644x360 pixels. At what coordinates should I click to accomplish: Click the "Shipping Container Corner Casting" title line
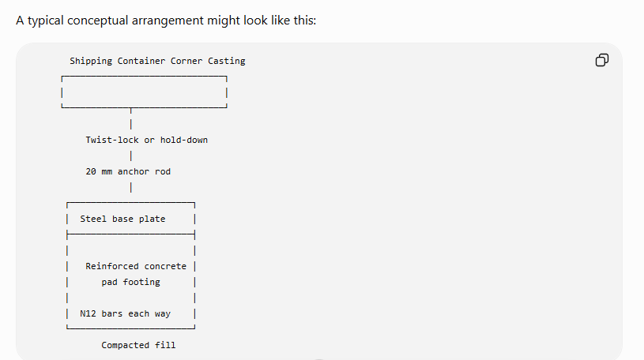157,61
